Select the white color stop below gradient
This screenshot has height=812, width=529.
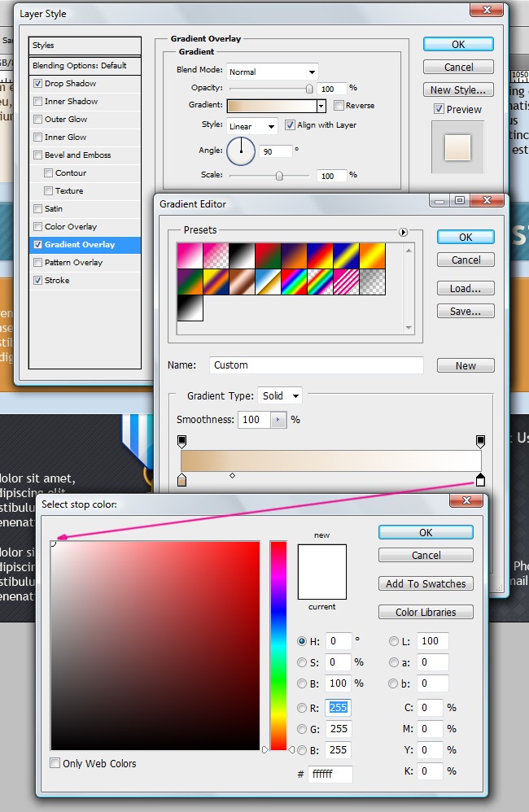click(480, 480)
